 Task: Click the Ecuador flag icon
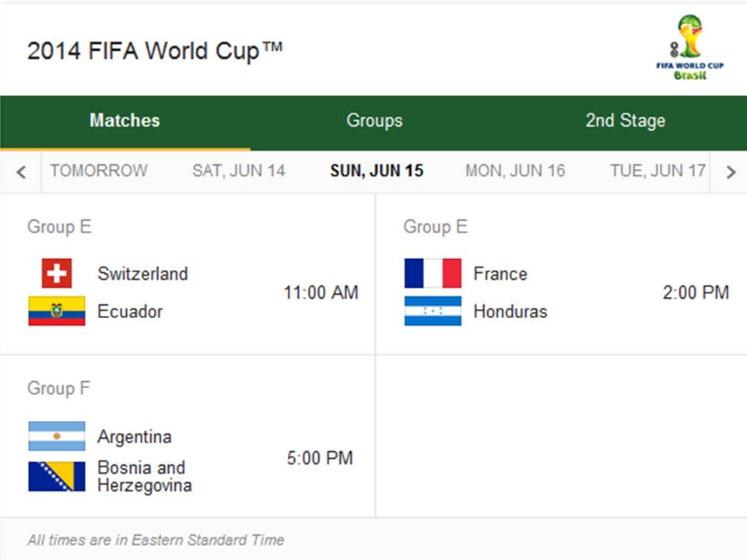(57, 311)
